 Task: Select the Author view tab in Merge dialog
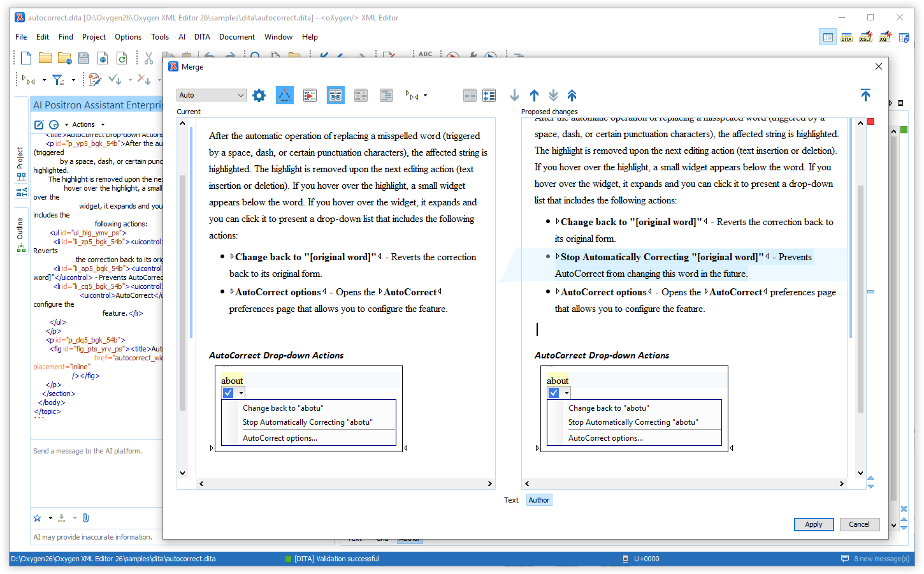point(539,500)
